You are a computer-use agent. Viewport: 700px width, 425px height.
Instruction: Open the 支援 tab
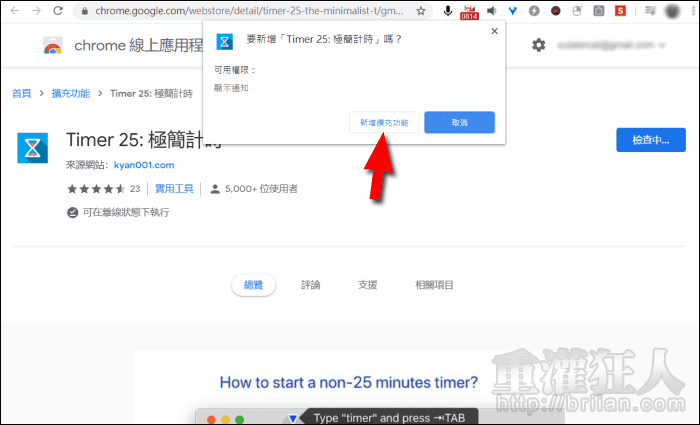pos(367,285)
